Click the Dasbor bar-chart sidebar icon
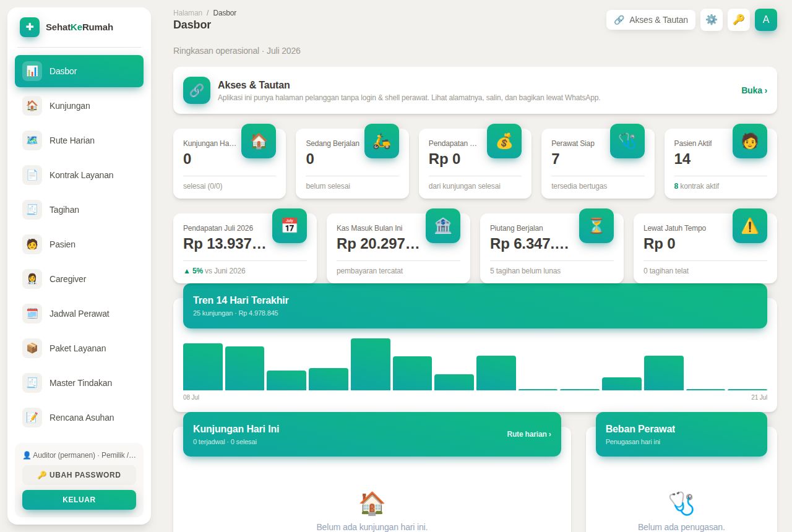Viewport: 792px width, 532px height. (32, 71)
